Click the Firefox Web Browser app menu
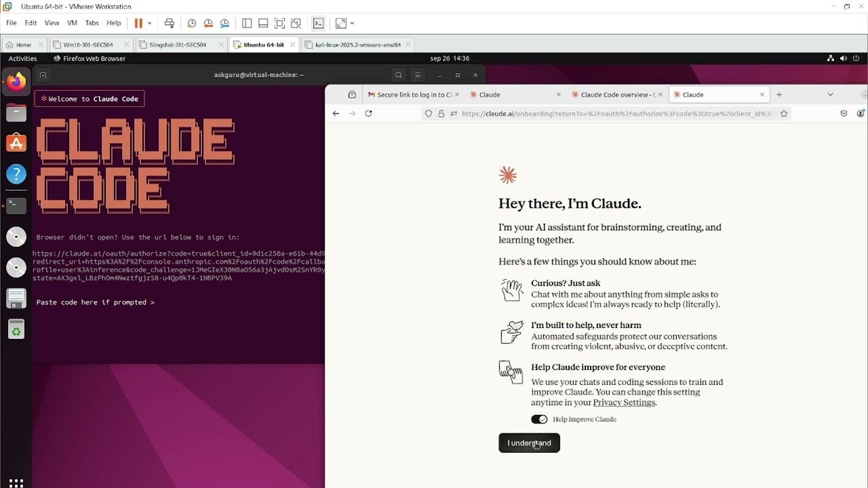The height and width of the screenshot is (488, 868). pyautogui.click(x=90, y=58)
